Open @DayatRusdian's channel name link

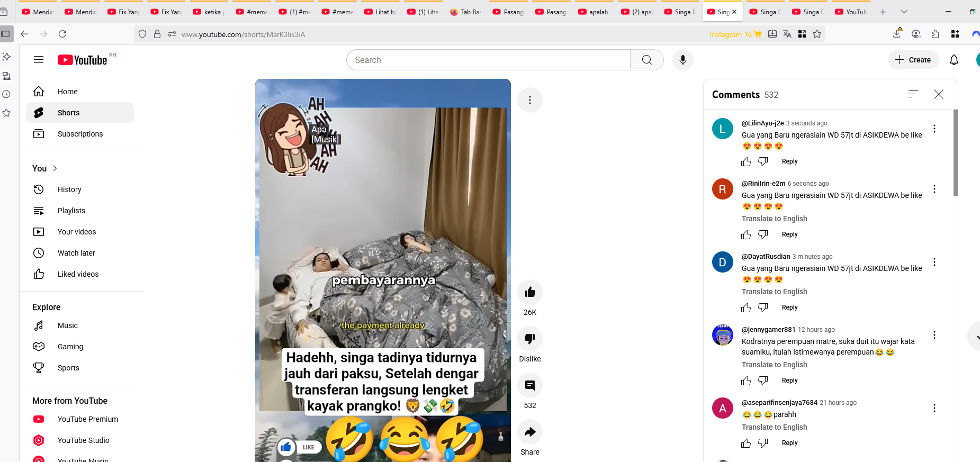coord(766,257)
